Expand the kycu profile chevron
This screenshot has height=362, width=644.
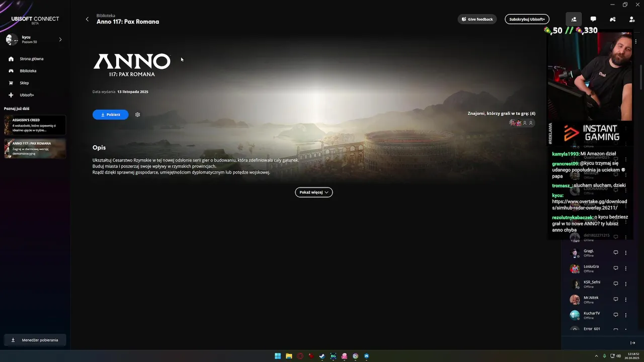60,39
